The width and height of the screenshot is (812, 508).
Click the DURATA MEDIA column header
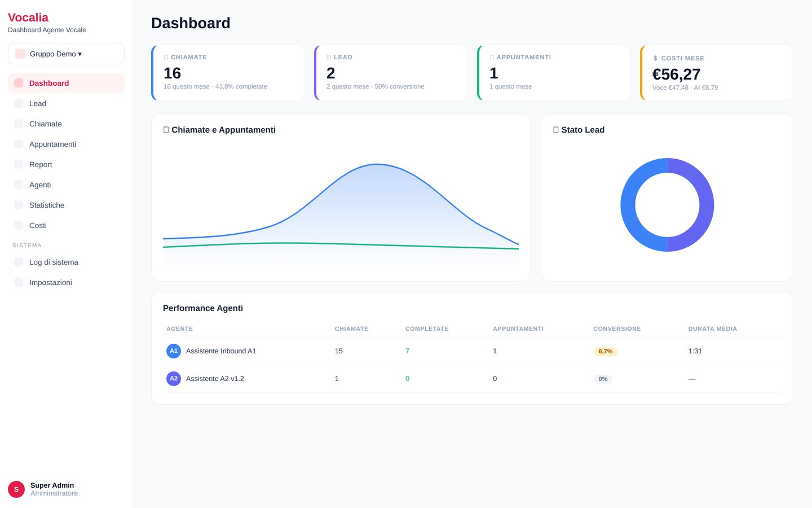click(x=713, y=329)
